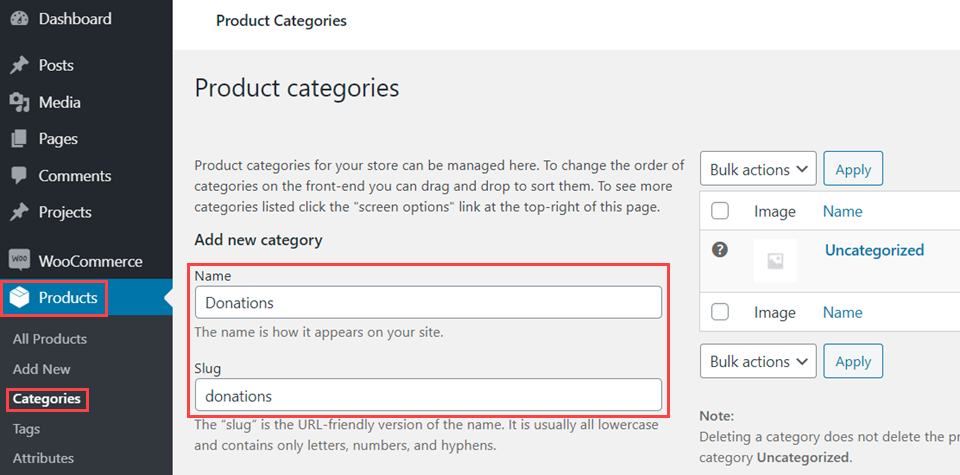Open the Uncategorized category link
Viewport: 960px width, 475px height.
(874, 250)
